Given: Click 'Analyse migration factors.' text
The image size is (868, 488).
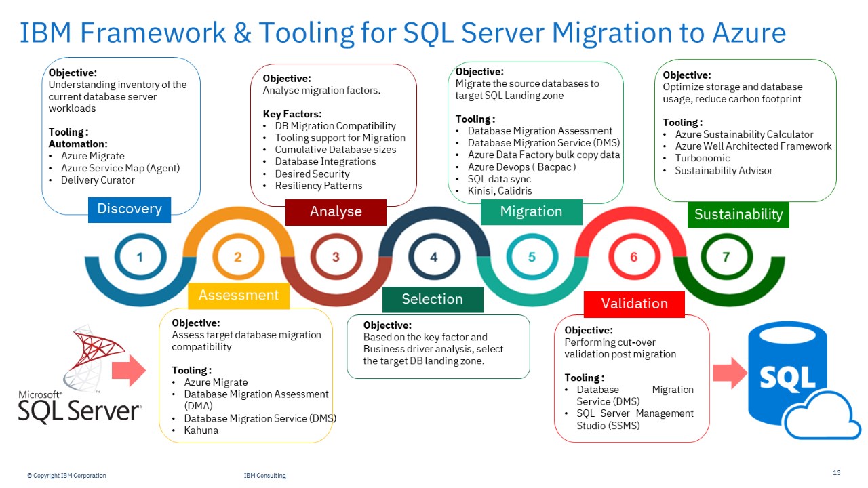Looking at the screenshot, I should (x=321, y=90).
